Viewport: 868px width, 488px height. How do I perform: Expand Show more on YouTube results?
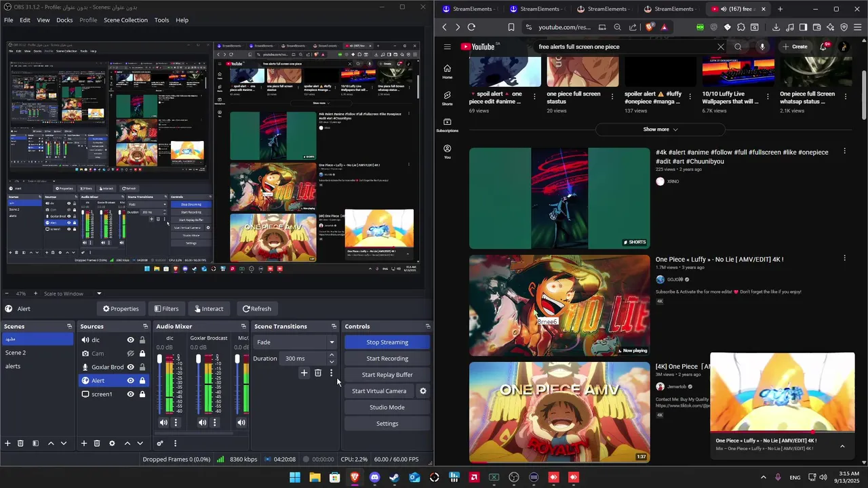tap(660, 129)
